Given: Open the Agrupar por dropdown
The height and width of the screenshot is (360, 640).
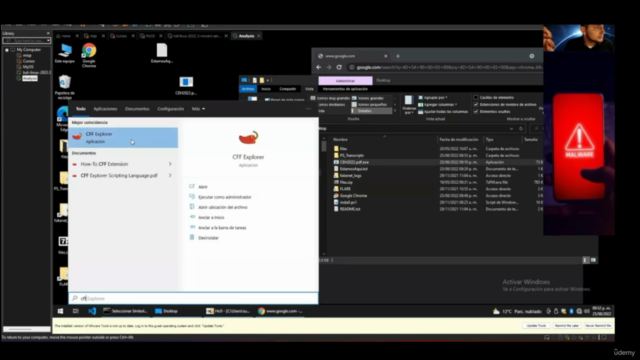Looking at the screenshot, I should pos(433,98).
